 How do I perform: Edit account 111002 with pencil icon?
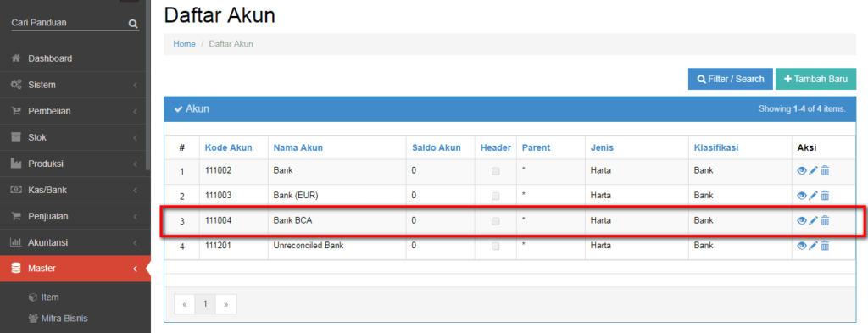813,171
